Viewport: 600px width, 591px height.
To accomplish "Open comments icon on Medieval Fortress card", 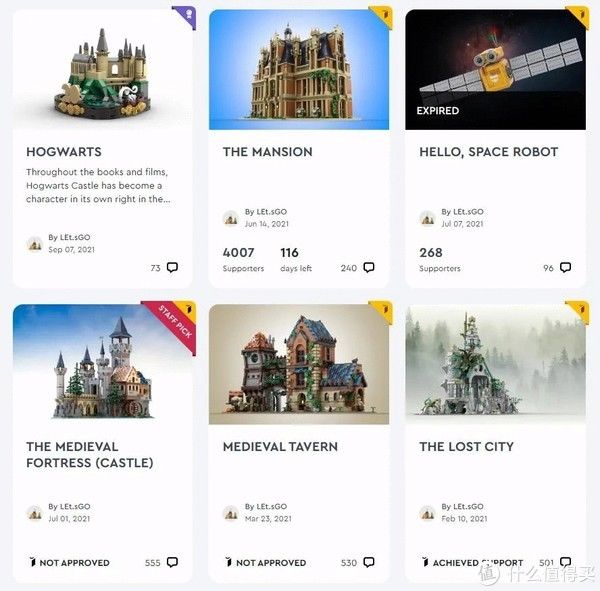I will pos(172,562).
